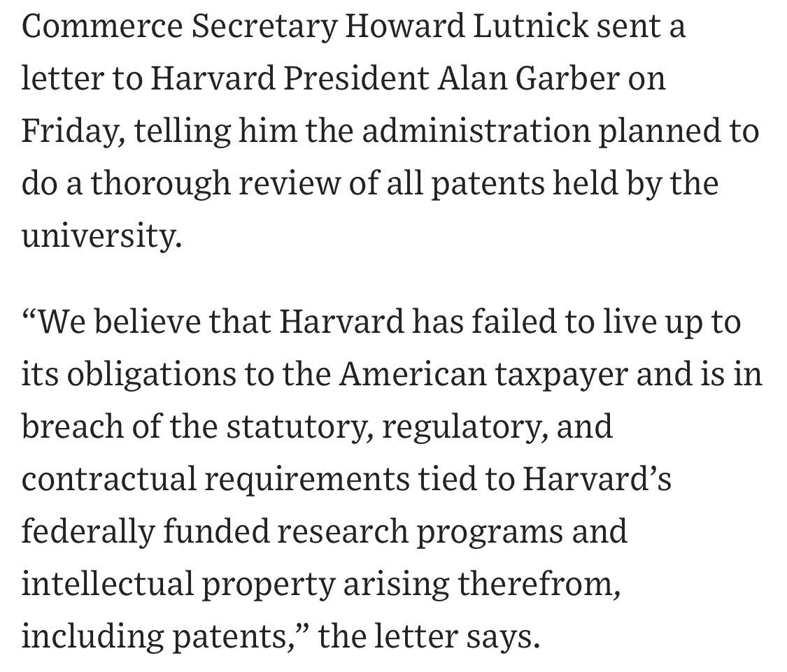This screenshot has width=787, height=672.
Task: Select the word "thorough" in first paragraph
Action: point(160,184)
